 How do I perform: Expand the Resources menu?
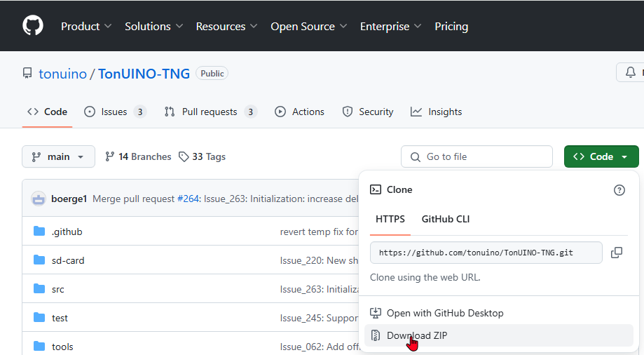click(227, 27)
